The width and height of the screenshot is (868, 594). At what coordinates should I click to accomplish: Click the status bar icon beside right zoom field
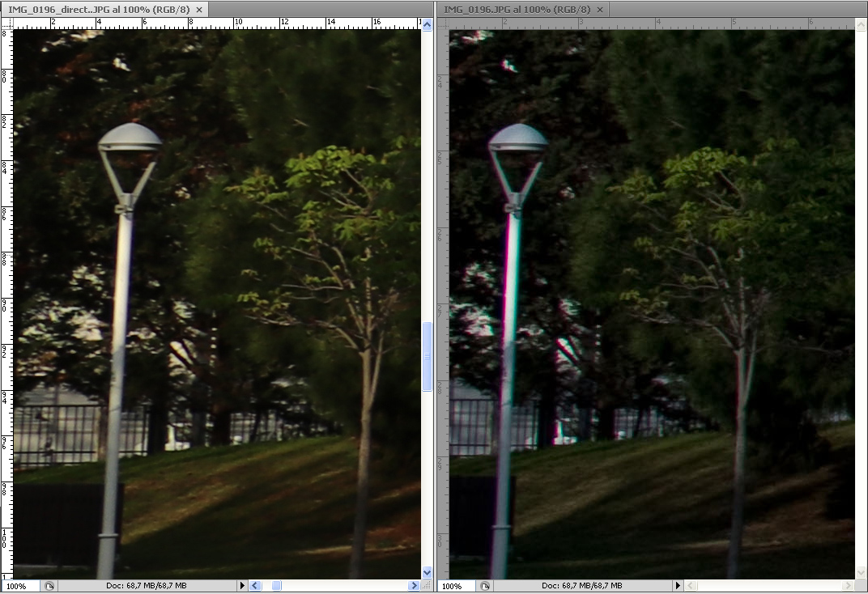tap(484, 586)
